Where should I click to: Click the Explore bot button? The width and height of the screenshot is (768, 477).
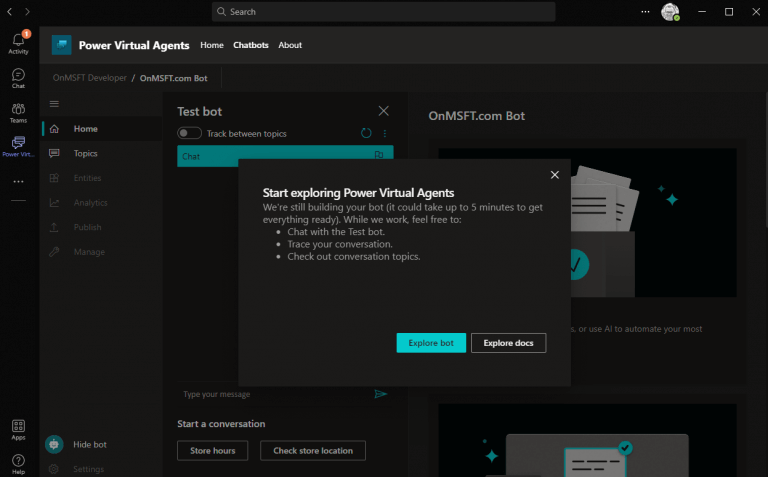point(431,343)
